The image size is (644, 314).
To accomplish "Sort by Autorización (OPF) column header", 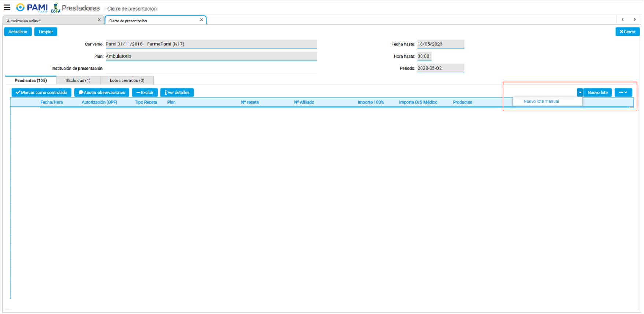I will tap(99, 103).
